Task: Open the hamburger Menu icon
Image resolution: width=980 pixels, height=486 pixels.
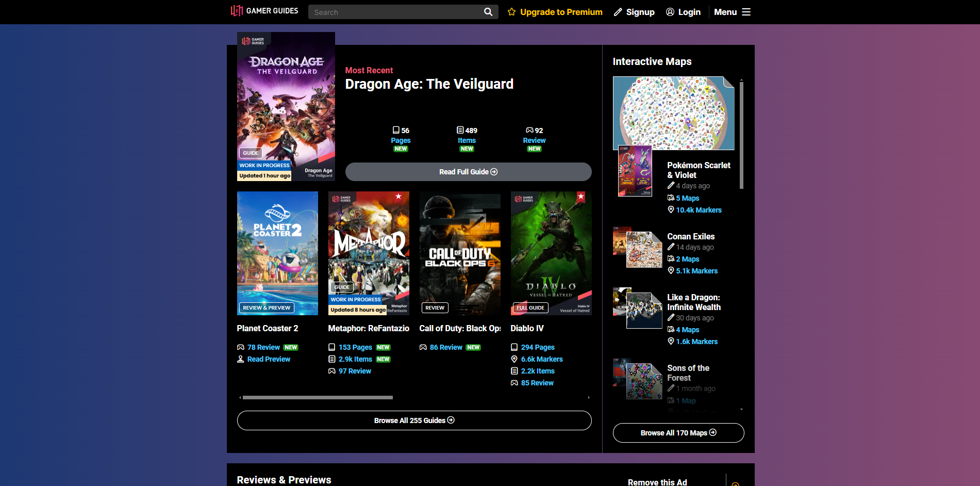Action: (746, 12)
